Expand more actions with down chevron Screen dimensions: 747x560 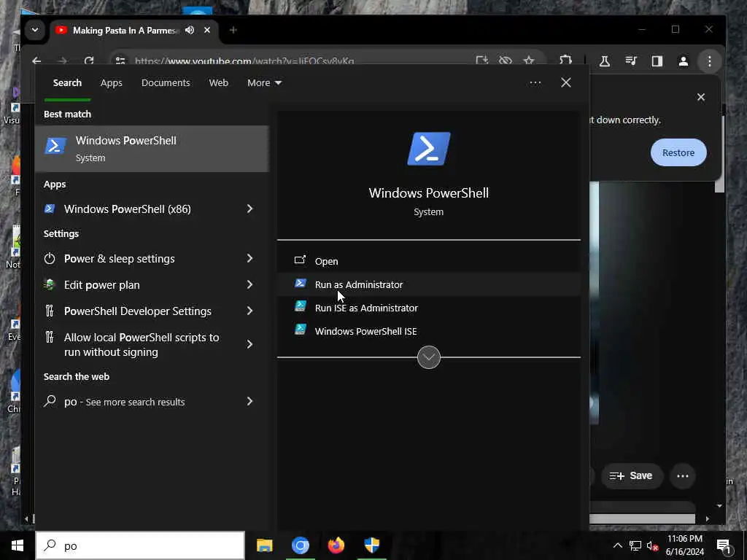[429, 357]
